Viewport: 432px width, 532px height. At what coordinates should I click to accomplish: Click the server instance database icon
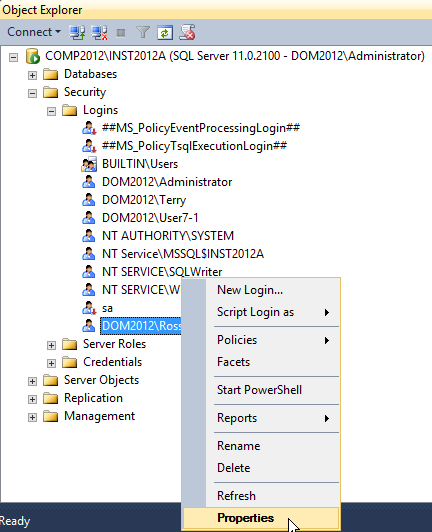pos(33,56)
